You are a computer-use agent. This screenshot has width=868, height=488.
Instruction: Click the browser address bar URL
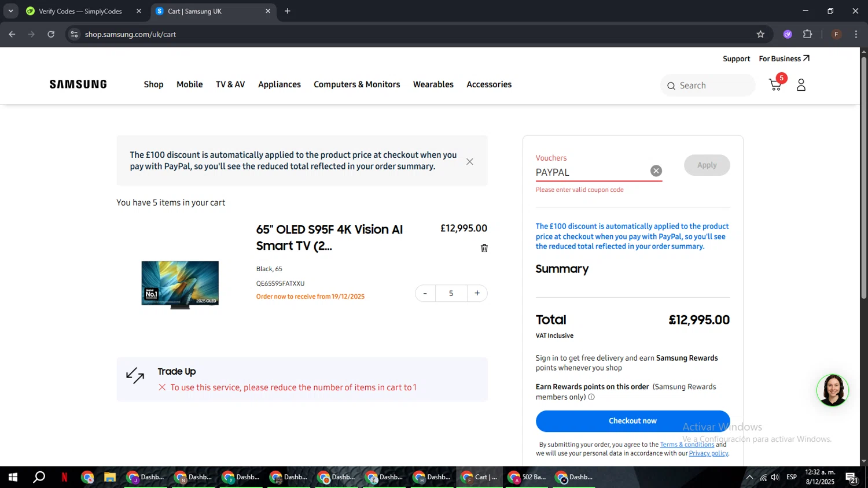click(130, 34)
